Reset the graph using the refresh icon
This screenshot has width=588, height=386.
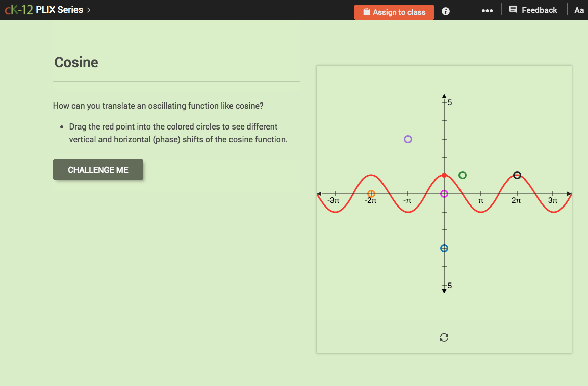(444, 337)
